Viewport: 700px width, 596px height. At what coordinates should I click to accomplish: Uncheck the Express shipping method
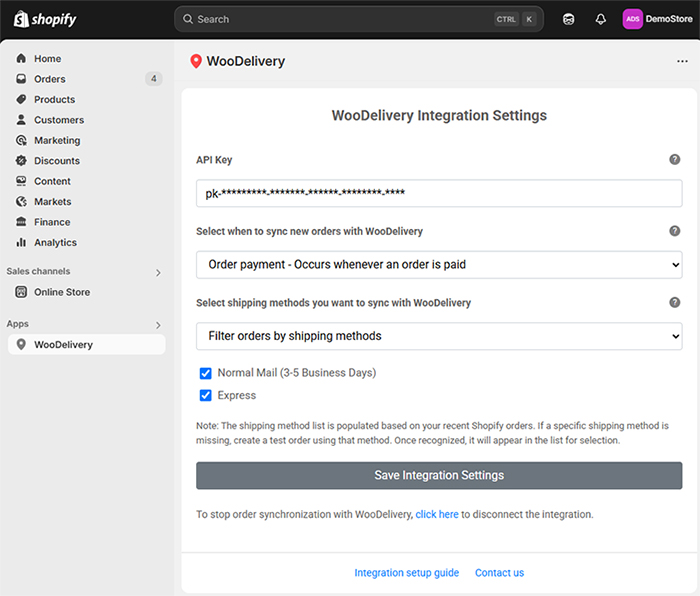coord(205,396)
